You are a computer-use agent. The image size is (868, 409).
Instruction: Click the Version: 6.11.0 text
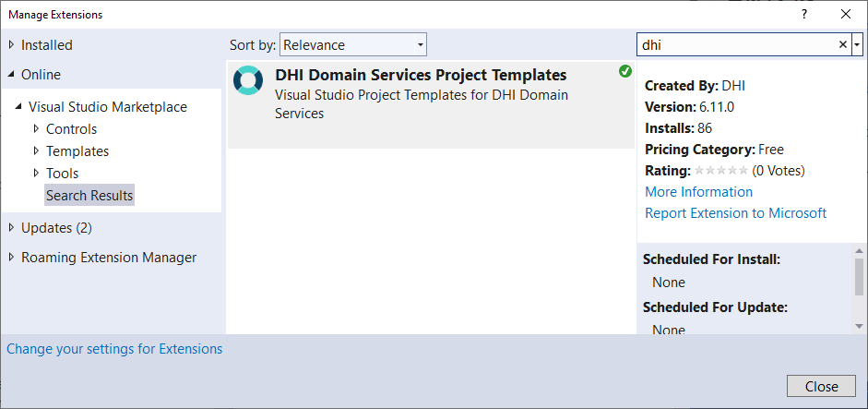click(x=689, y=107)
